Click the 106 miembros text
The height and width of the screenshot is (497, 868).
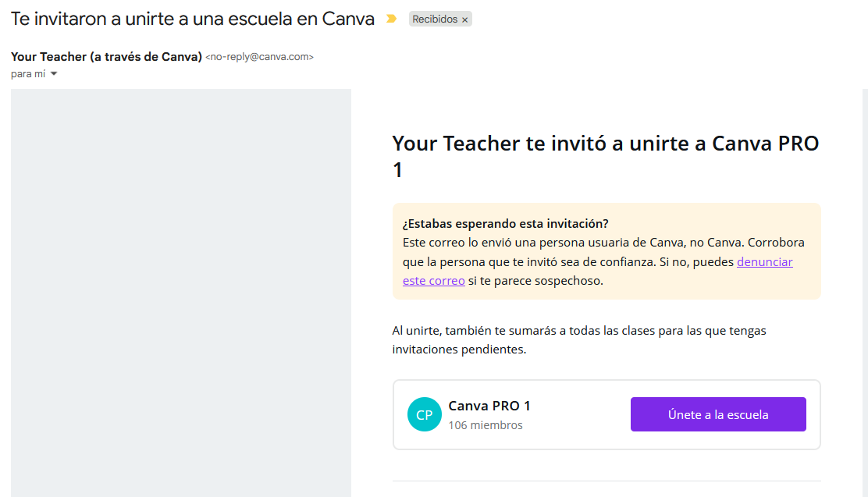point(486,425)
